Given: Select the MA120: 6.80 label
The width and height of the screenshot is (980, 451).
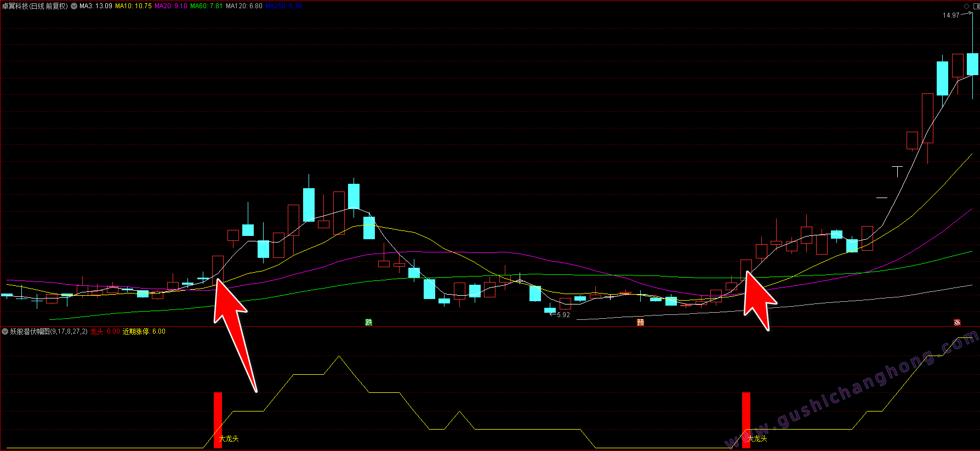Looking at the screenshot, I should tap(244, 6).
